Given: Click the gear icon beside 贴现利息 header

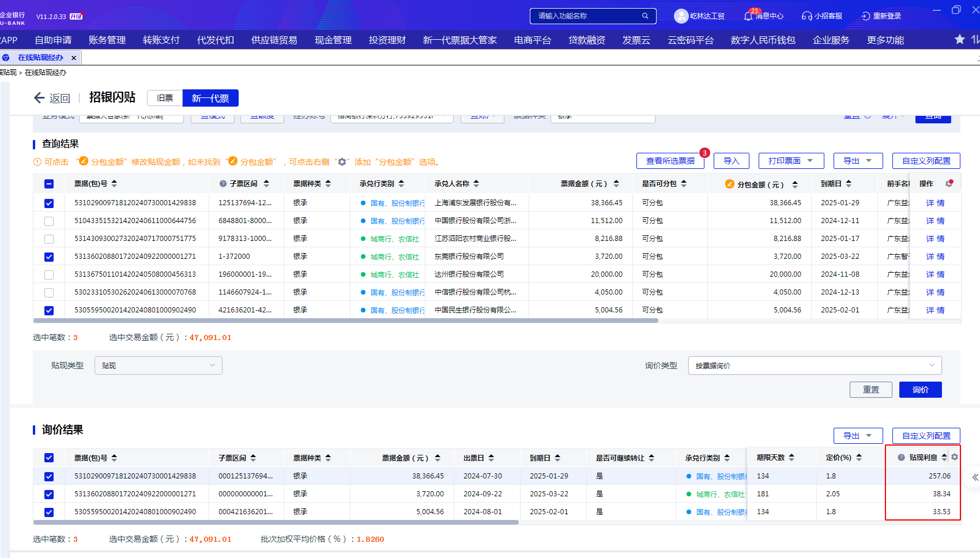Looking at the screenshot, I should 955,457.
